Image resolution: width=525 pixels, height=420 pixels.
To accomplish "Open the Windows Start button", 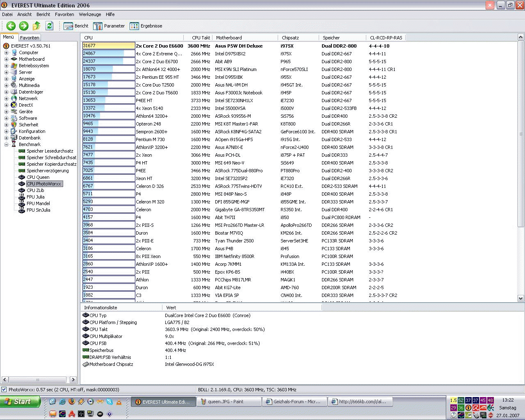I will (21, 402).
